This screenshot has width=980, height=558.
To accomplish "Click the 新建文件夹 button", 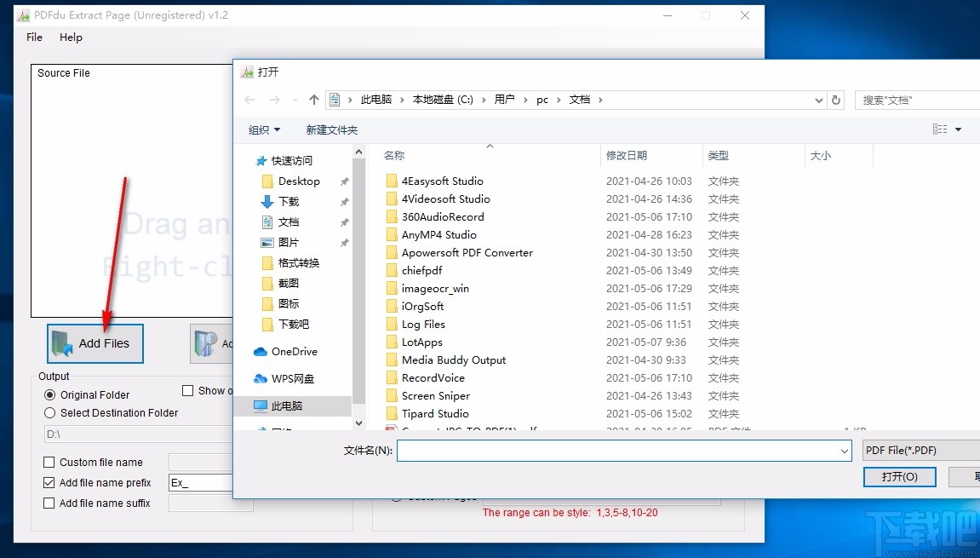I will pyautogui.click(x=331, y=129).
